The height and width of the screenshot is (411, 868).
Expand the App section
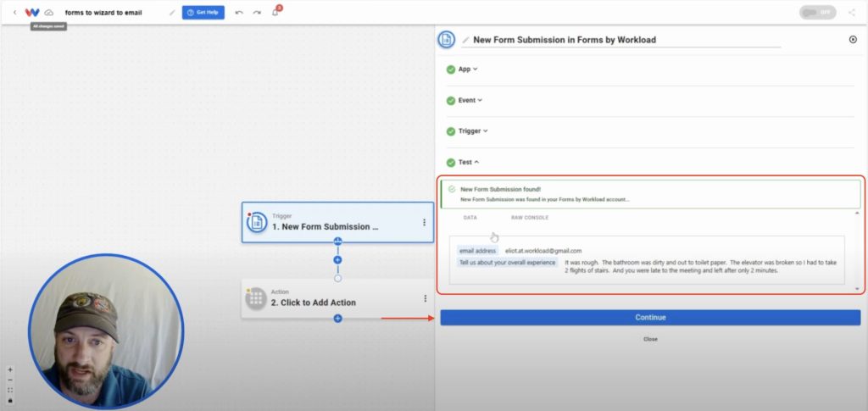click(468, 69)
